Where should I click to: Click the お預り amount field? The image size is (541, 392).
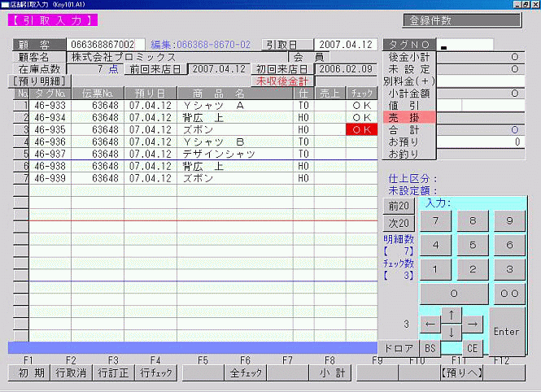(x=481, y=142)
